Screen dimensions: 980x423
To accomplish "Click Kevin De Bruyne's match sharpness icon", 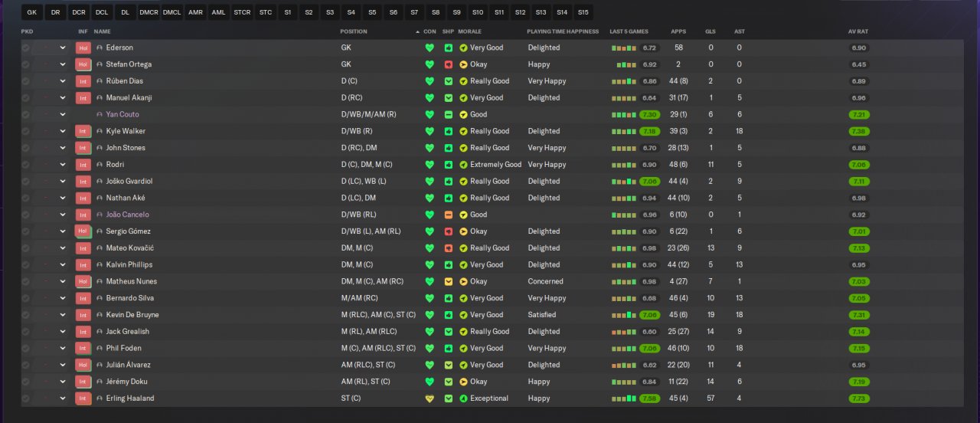I will tap(449, 315).
